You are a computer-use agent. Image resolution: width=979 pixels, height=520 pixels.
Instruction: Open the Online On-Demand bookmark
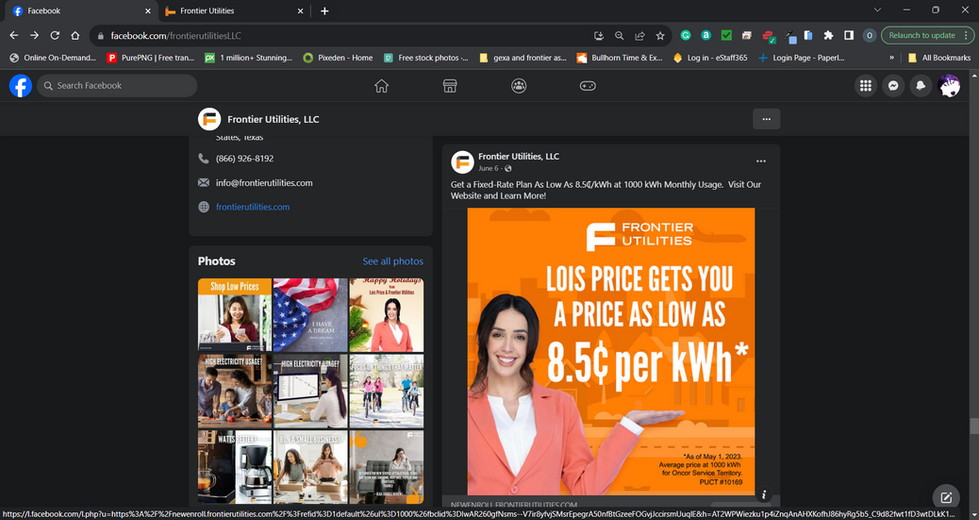click(53, 57)
